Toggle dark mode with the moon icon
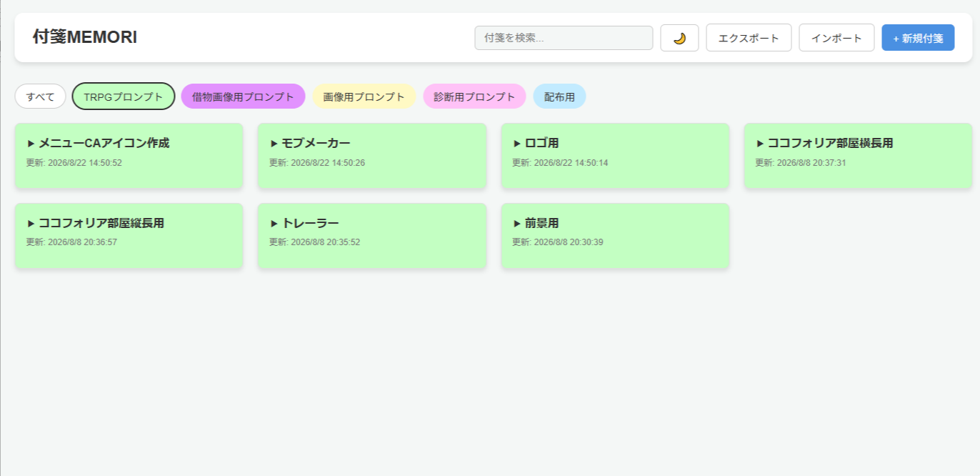980x476 pixels. [679, 38]
